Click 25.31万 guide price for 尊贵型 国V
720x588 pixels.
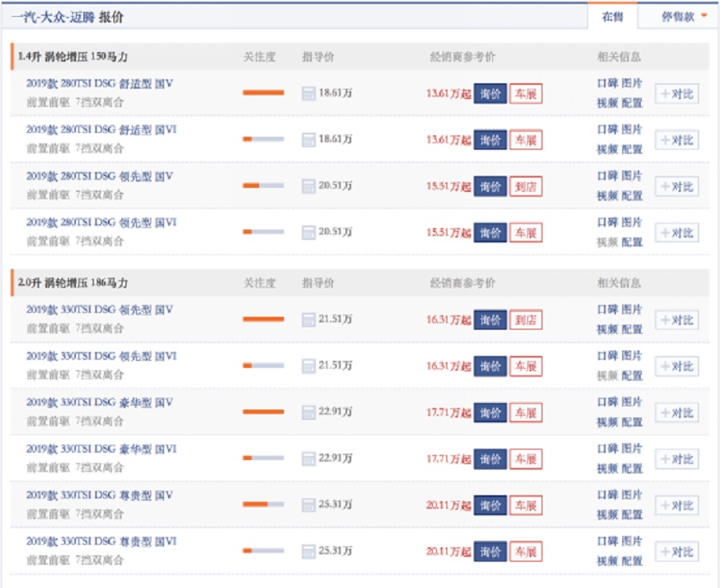(335, 505)
